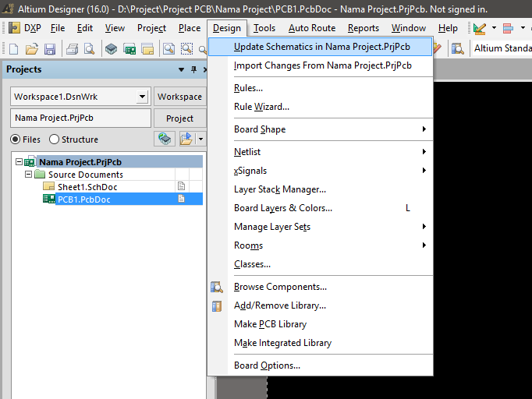Open dropdown next to project folder icon
Screen dimensions: 532x399
[200, 139]
